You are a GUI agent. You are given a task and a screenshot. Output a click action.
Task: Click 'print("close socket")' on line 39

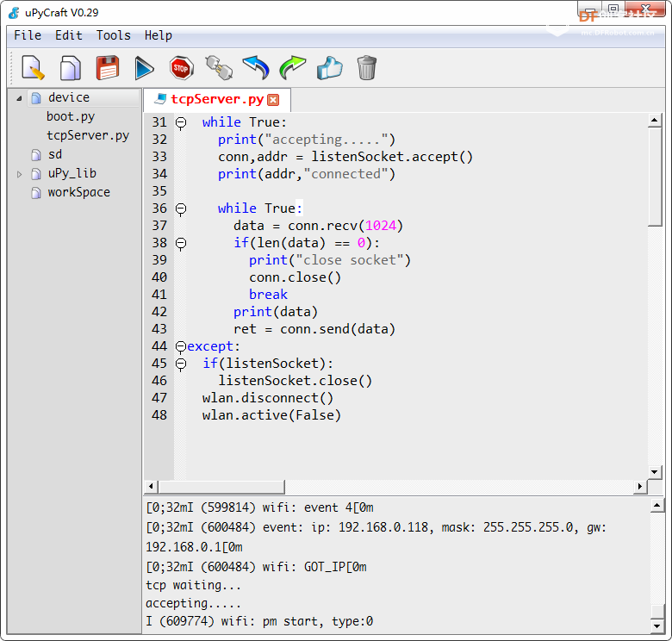(330, 260)
